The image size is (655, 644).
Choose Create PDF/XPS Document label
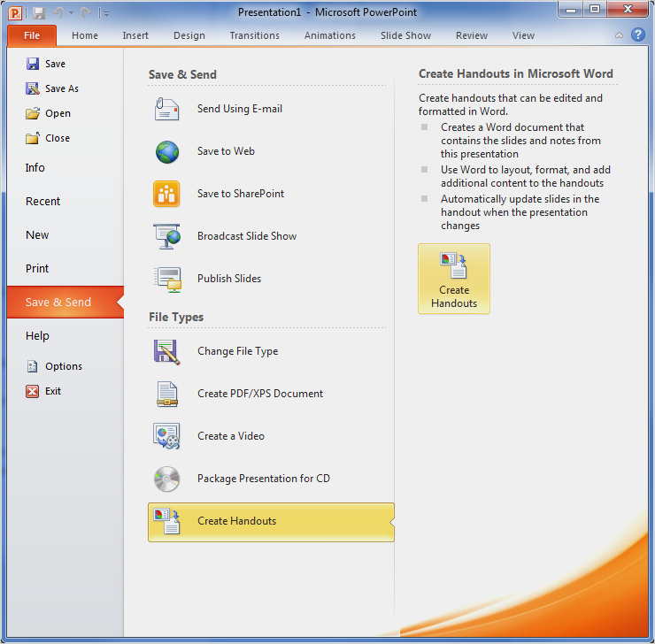tap(260, 394)
